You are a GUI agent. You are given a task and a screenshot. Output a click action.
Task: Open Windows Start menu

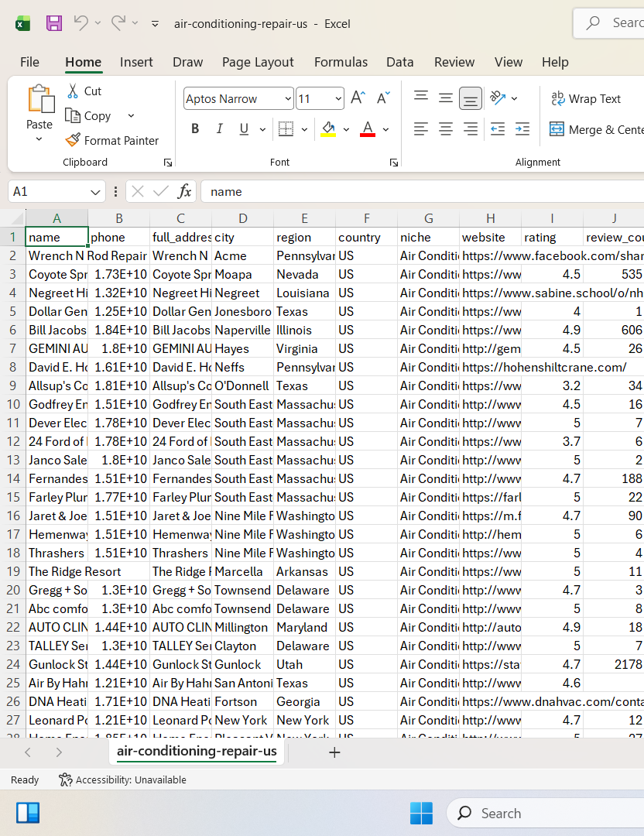(x=421, y=814)
